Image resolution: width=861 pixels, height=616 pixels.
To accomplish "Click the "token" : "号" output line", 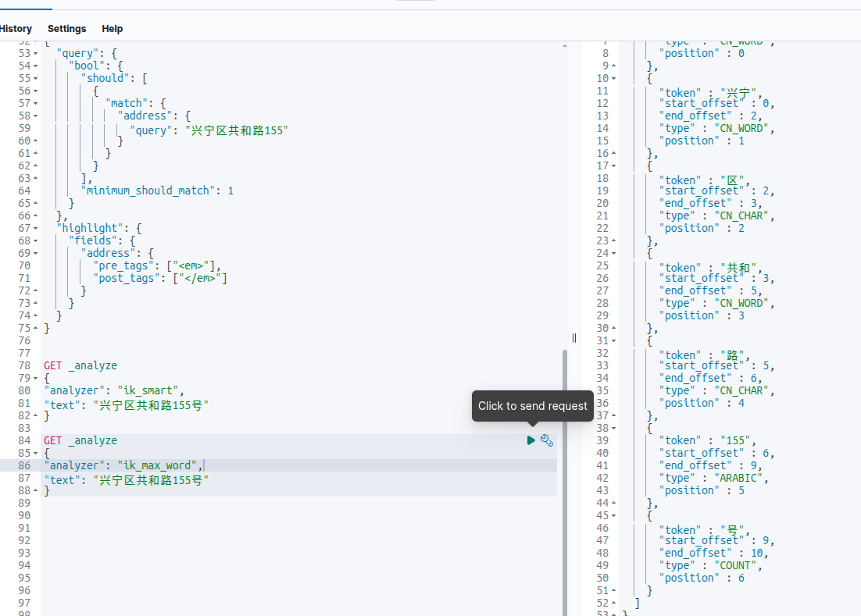I will (705, 530).
